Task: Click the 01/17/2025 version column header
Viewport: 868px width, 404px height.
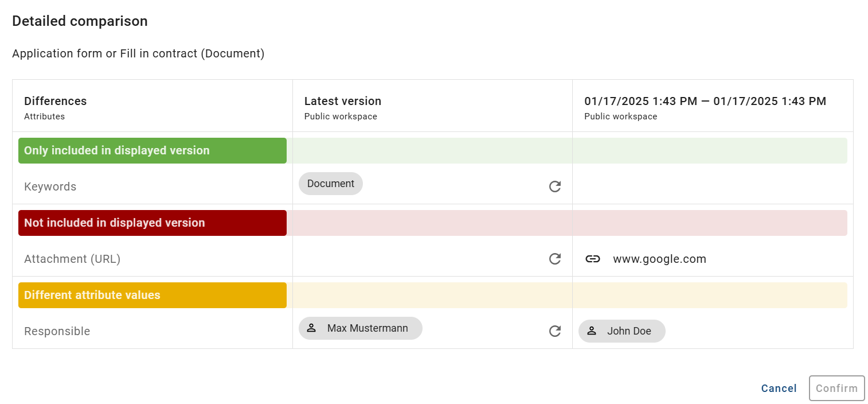Action: [705, 101]
